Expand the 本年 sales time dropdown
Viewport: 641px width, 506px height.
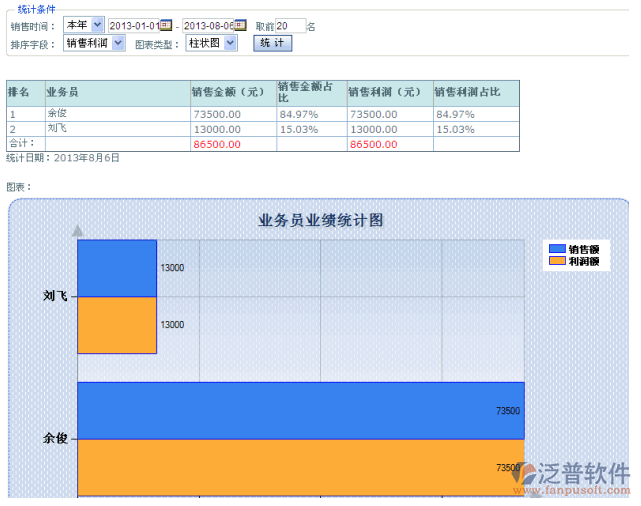click(83, 25)
